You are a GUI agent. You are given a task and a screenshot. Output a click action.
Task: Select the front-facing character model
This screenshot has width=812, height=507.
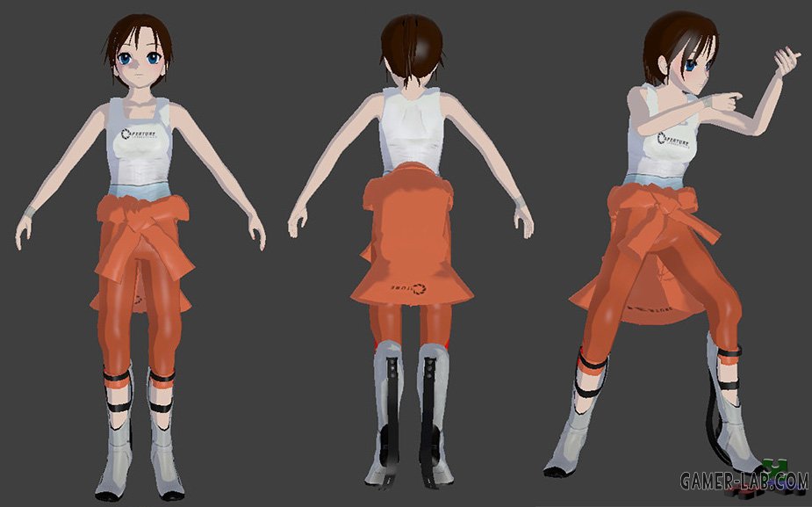(140, 259)
